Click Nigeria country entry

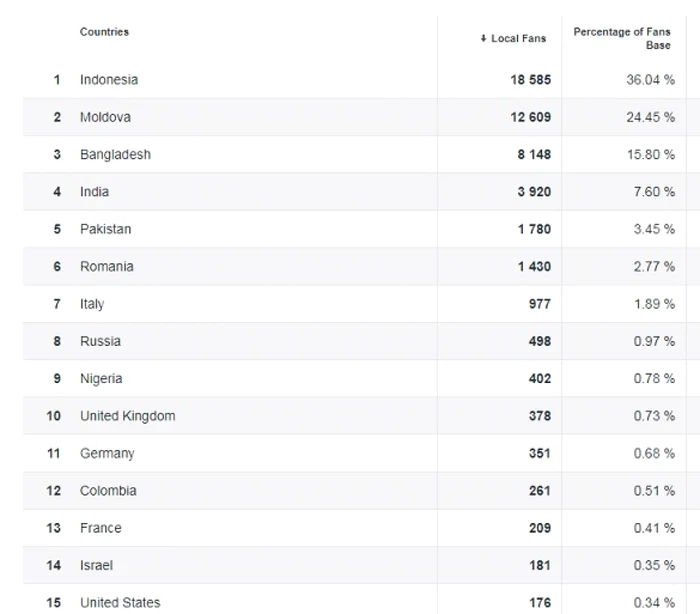(101, 379)
